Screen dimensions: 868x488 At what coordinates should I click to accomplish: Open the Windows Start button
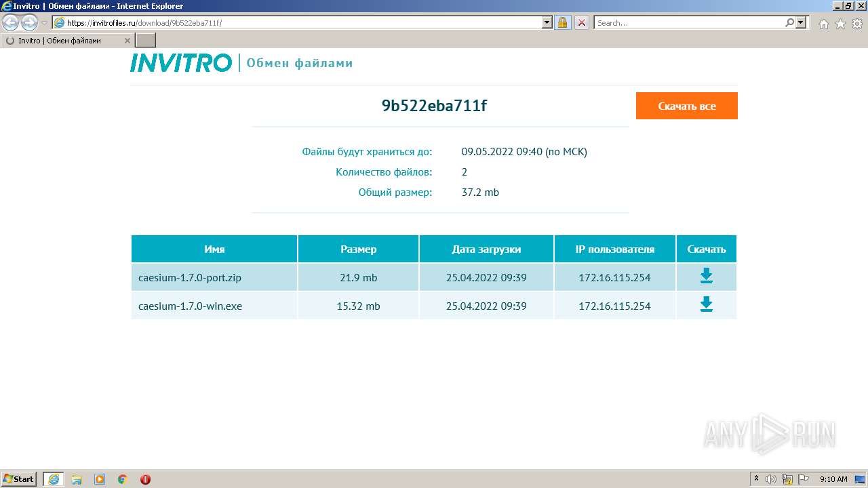coord(18,479)
